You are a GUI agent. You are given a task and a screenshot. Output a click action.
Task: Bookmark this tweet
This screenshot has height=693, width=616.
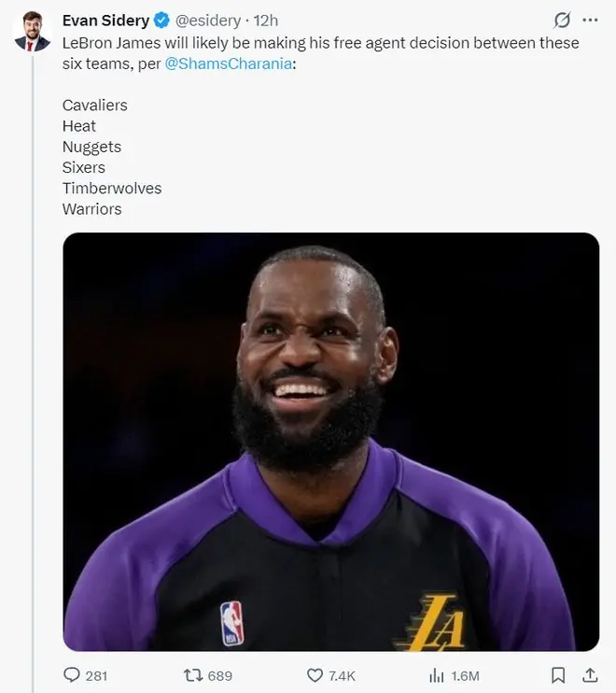coord(558,675)
